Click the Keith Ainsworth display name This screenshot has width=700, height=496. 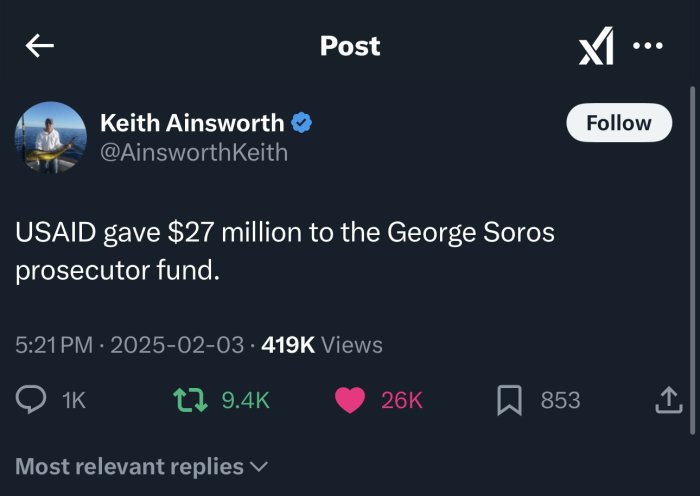(192, 123)
